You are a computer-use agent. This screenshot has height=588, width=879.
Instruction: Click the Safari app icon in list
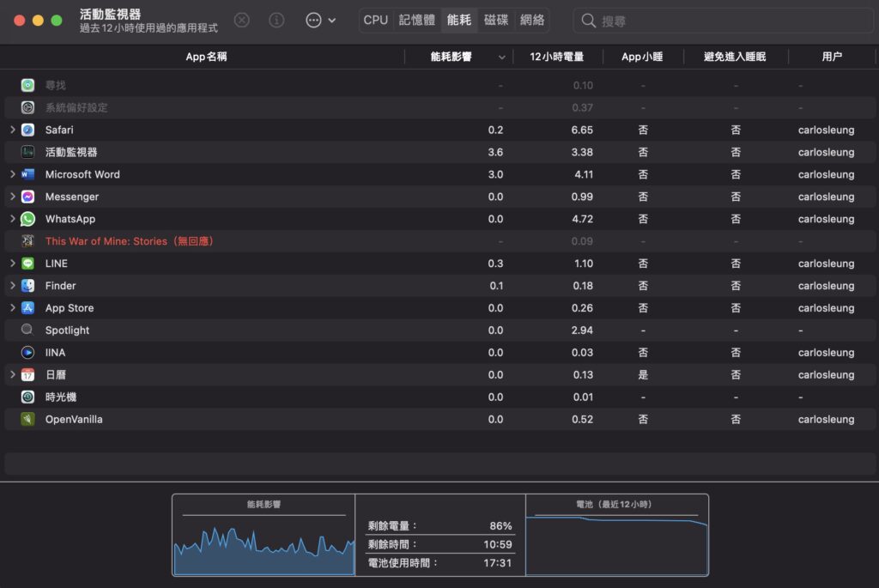(27, 130)
